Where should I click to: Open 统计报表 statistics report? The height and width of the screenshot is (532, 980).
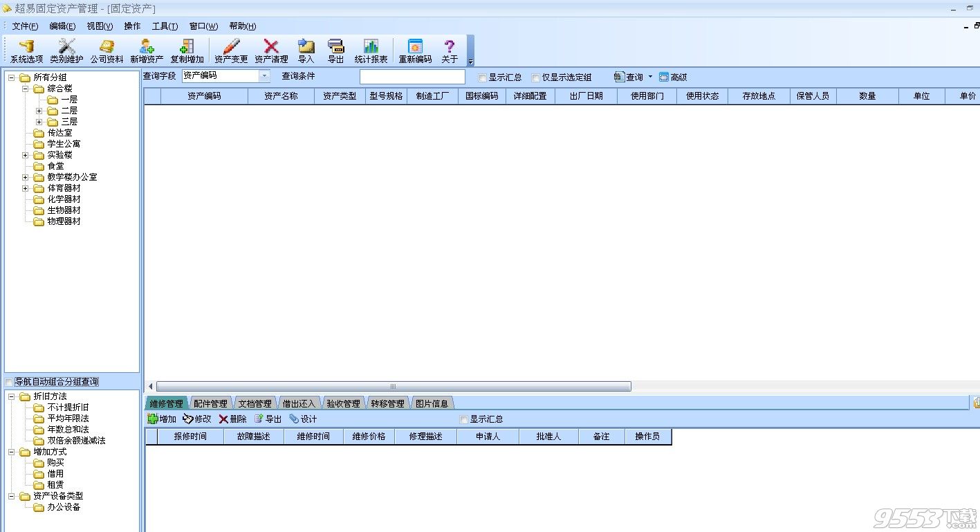pos(371,51)
